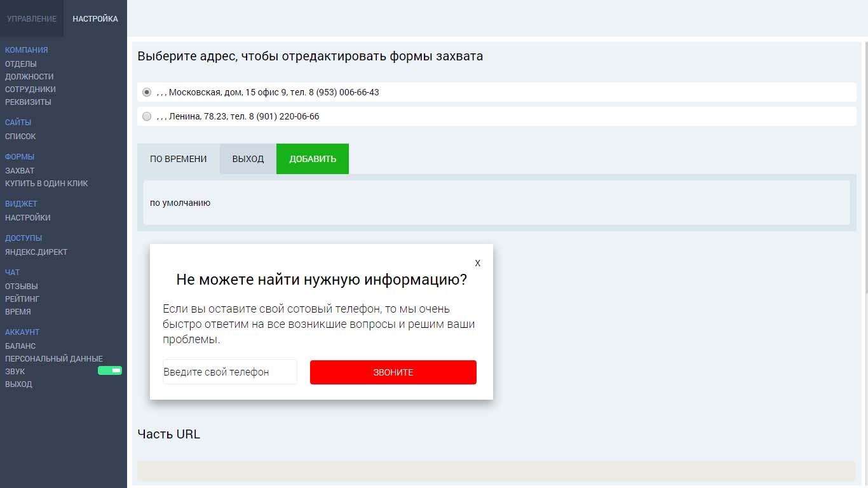Viewport: 868px width, 488px height.
Task: Toggle the Звук sound switch
Action: coord(109,370)
